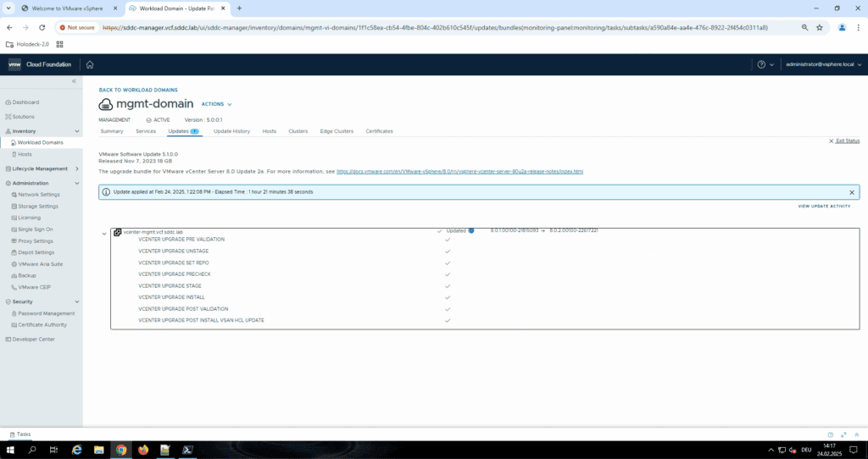The height and width of the screenshot is (459, 868).
Task: Collapse the Inventory section chevron
Action: click(77, 131)
